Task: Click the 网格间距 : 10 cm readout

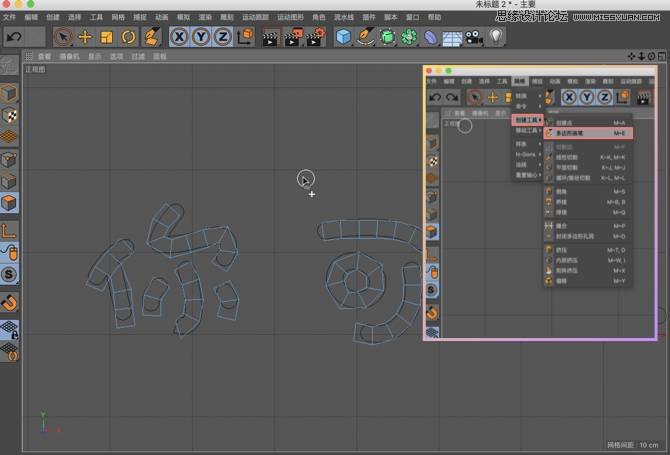Action: click(x=633, y=445)
